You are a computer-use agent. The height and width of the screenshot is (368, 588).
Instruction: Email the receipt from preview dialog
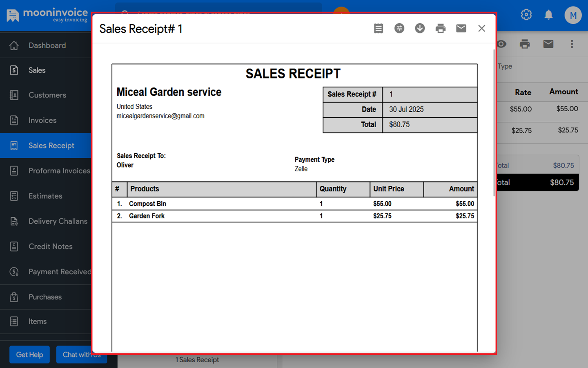tap(461, 28)
